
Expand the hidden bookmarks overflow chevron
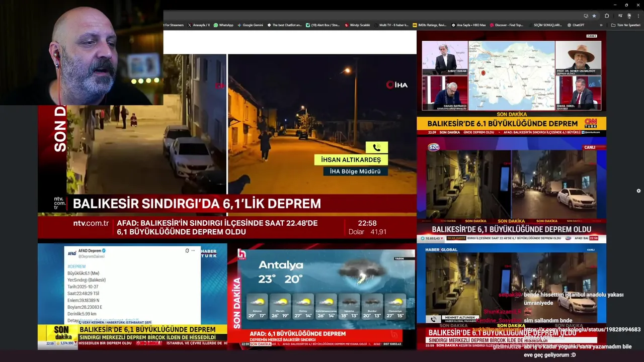coord(601,25)
